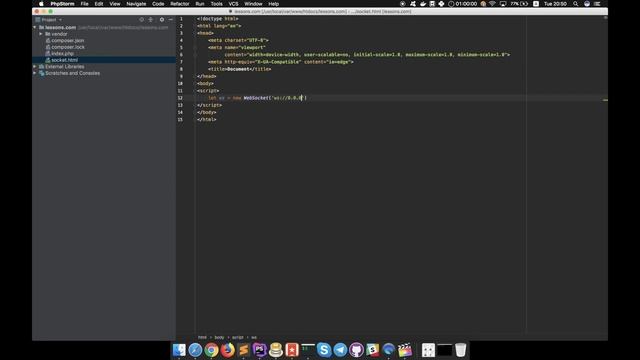
Task: Click the html breadcrumb at editor bottom
Action: pos(202,338)
